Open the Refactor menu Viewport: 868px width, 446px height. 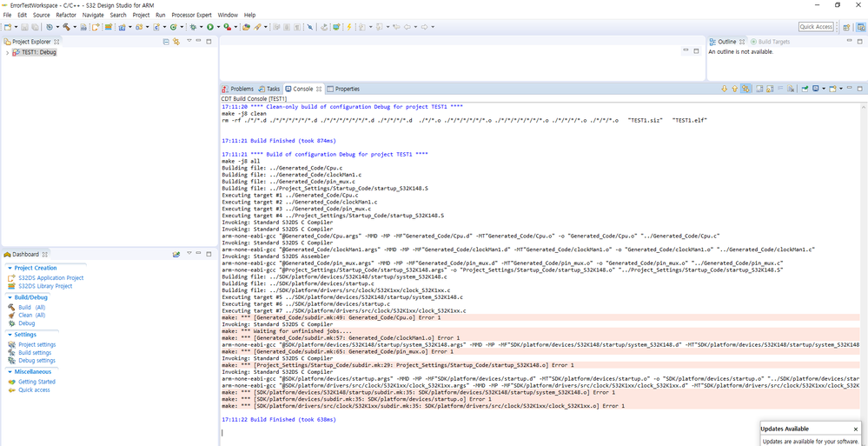click(66, 15)
